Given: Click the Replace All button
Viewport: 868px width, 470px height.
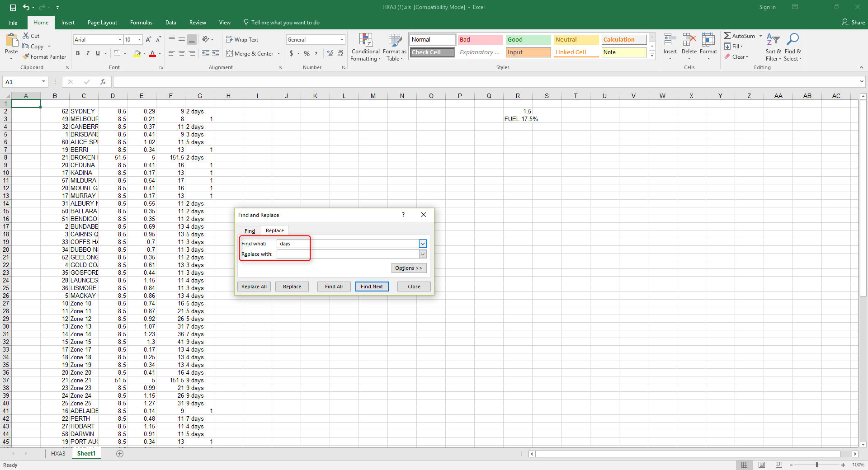Looking at the screenshot, I should coord(254,287).
